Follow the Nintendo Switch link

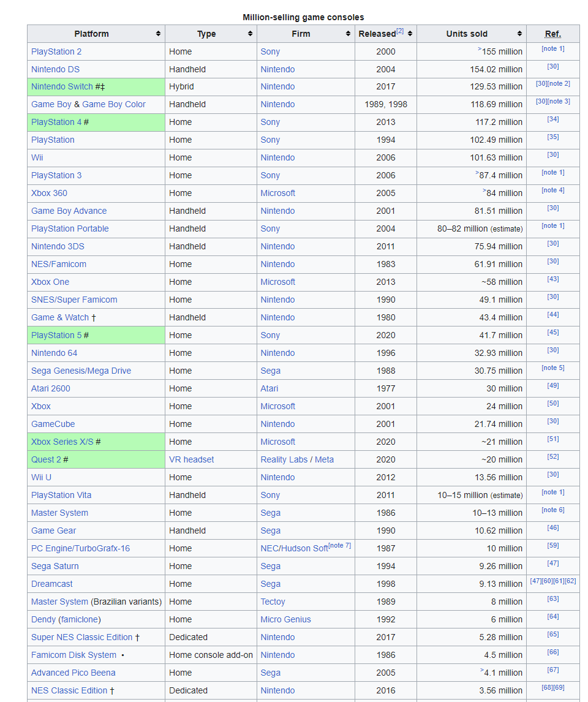62,86
